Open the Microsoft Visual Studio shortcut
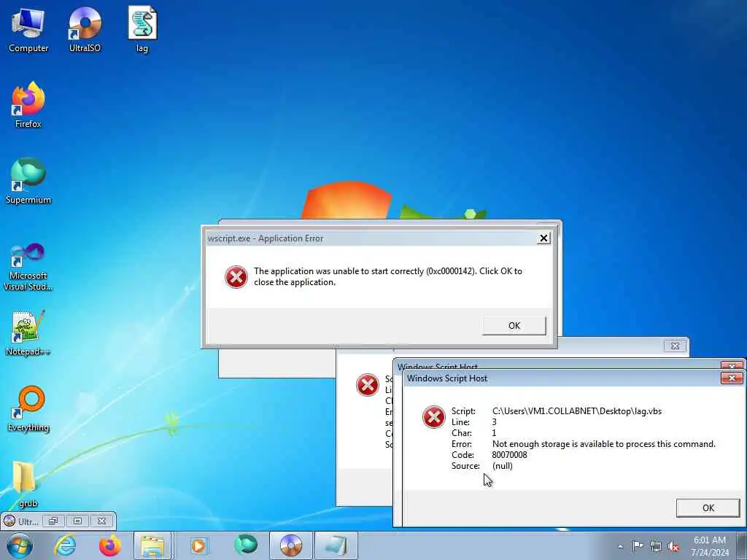This screenshot has width=747, height=560. (28, 267)
